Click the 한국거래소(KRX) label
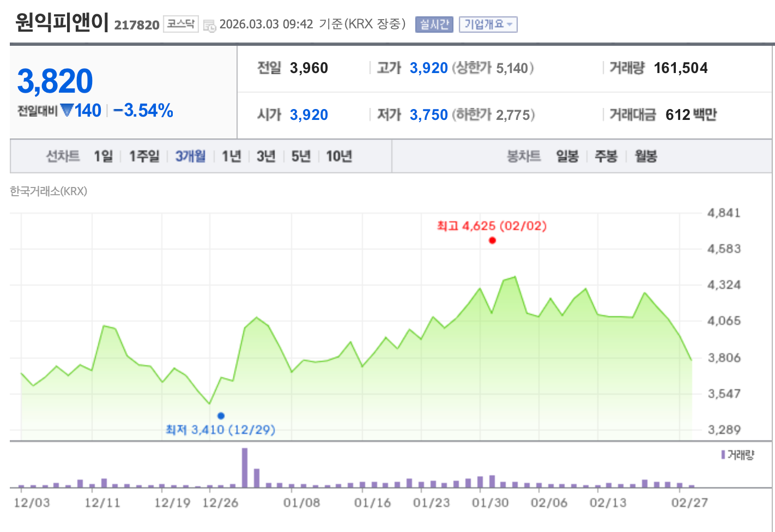This screenshot has width=775, height=532. (49, 191)
